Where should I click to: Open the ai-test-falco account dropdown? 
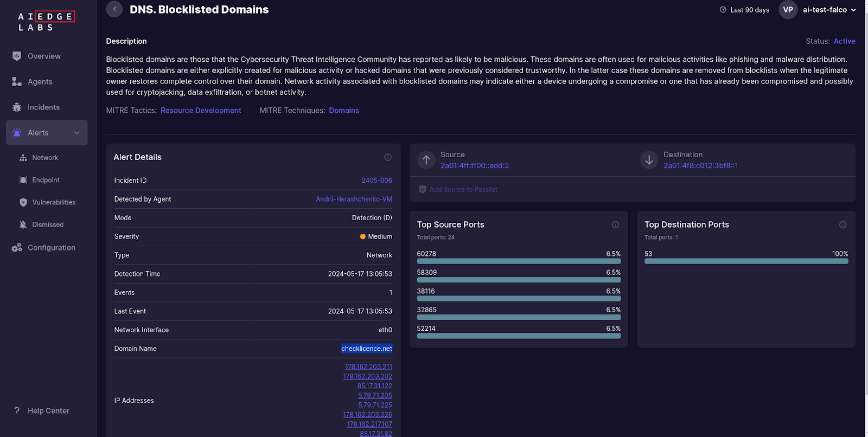click(x=829, y=10)
